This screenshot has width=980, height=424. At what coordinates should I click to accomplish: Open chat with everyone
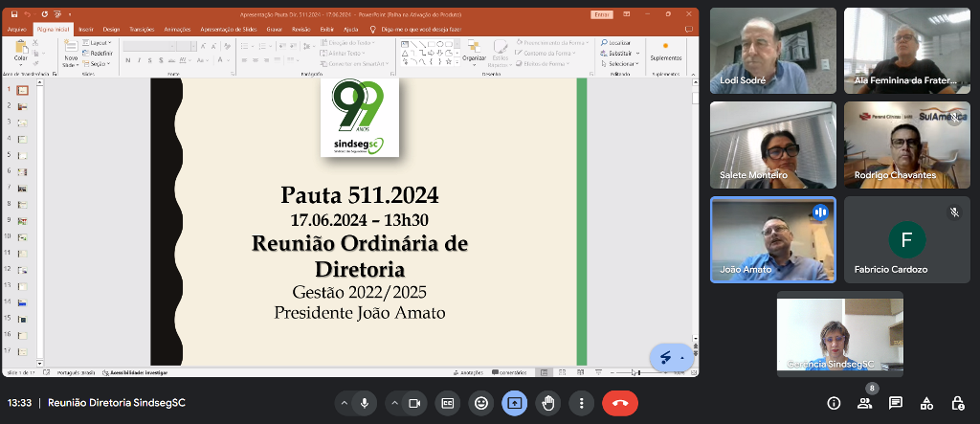point(895,403)
